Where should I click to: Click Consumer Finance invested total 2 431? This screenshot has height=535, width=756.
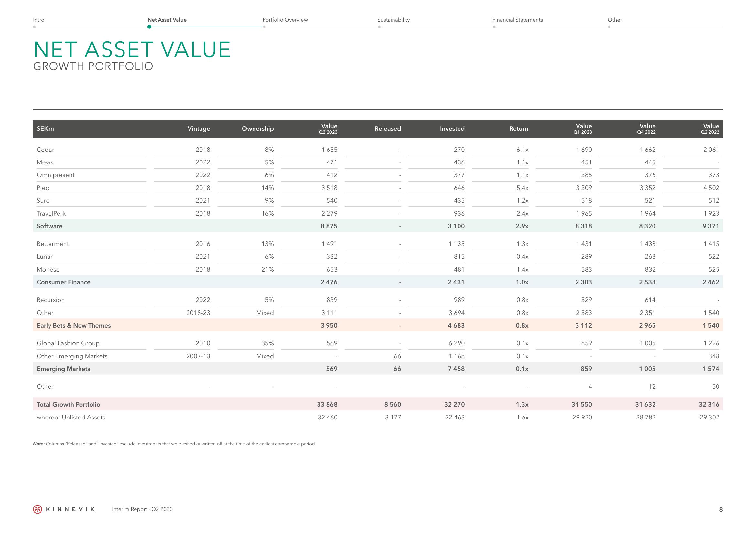click(x=456, y=282)
